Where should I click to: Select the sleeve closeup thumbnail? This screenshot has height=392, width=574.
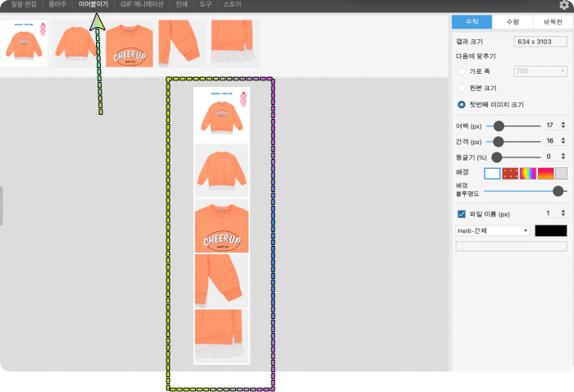[182, 43]
